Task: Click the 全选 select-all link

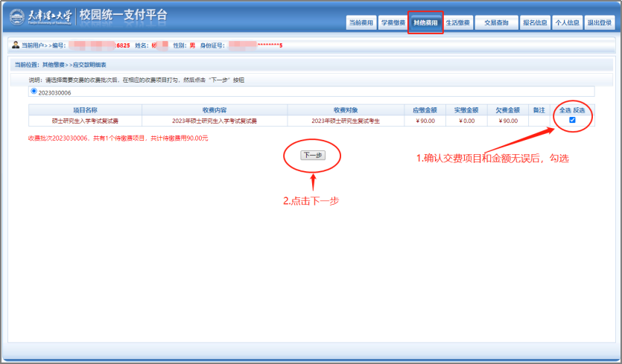Action: tap(565, 110)
